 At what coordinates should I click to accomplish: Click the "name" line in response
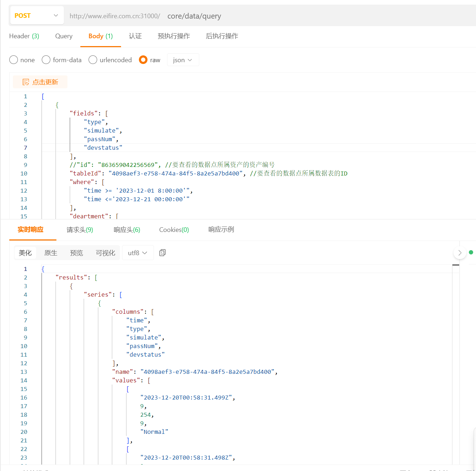pyautogui.click(x=195, y=372)
